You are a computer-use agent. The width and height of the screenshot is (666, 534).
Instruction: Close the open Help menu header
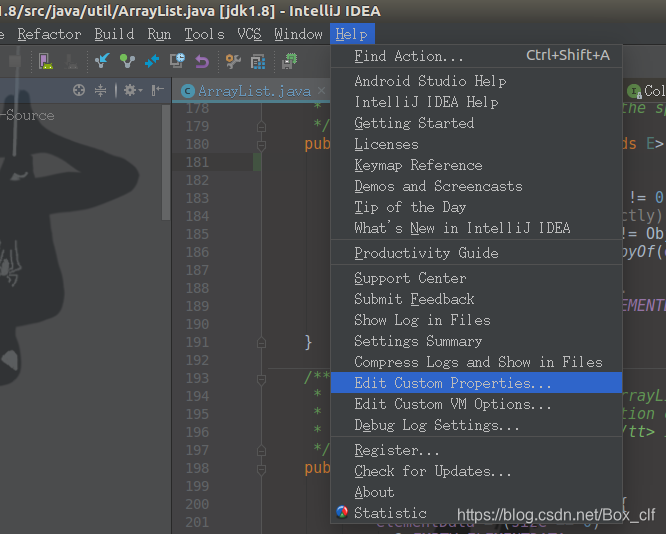352,34
